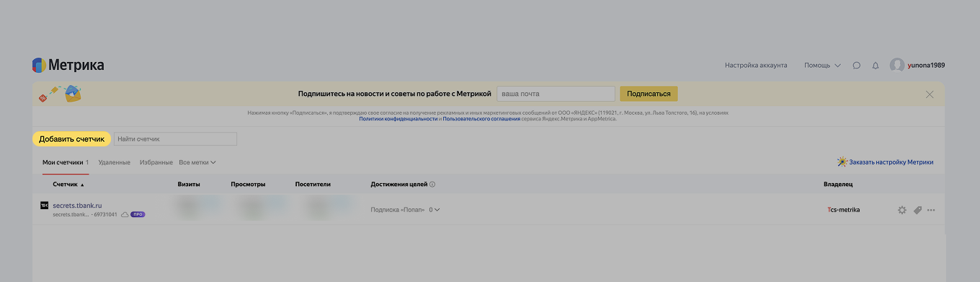980x282 pixels.
Task: Switch to Избранные tab
Action: [x=156, y=162]
